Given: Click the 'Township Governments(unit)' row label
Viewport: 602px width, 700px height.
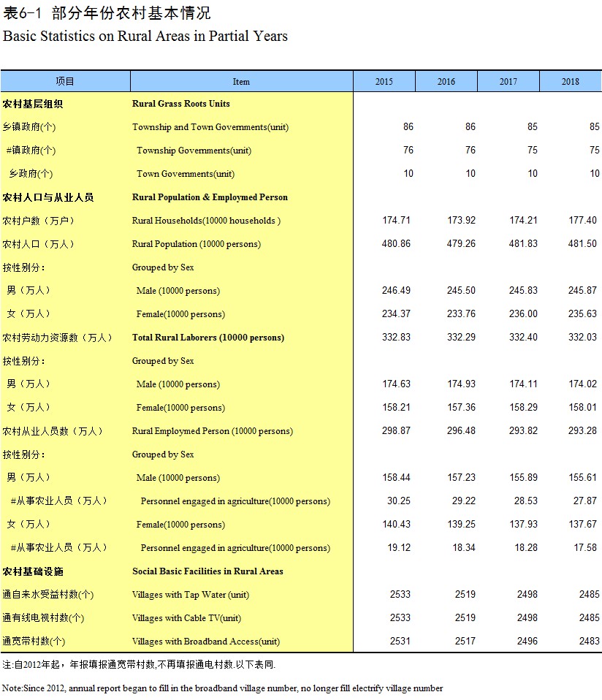Looking at the screenshot, I should coord(194,151).
